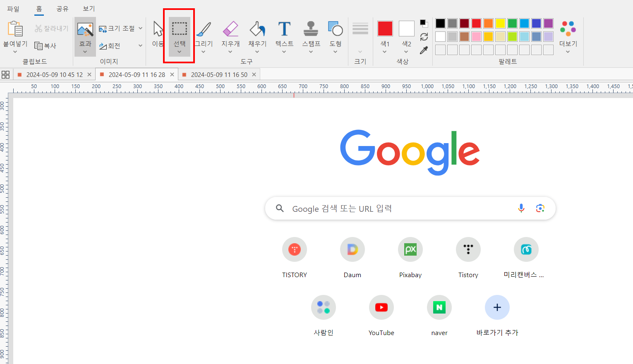Open the Pixabay shortcut icon
The image size is (633, 364).
(x=410, y=249)
